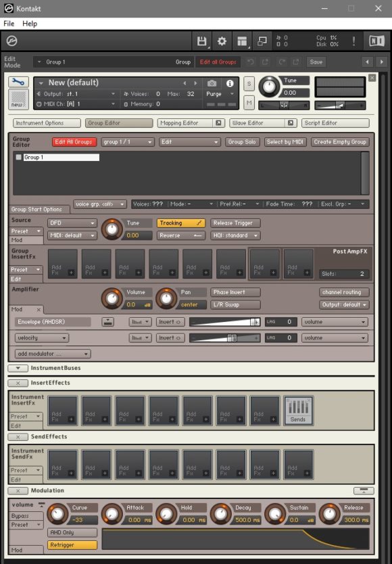Image resolution: width=392 pixels, height=564 pixels.
Task: Open the Script Editor tab
Action: pyautogui.click(x=335, y=123)
